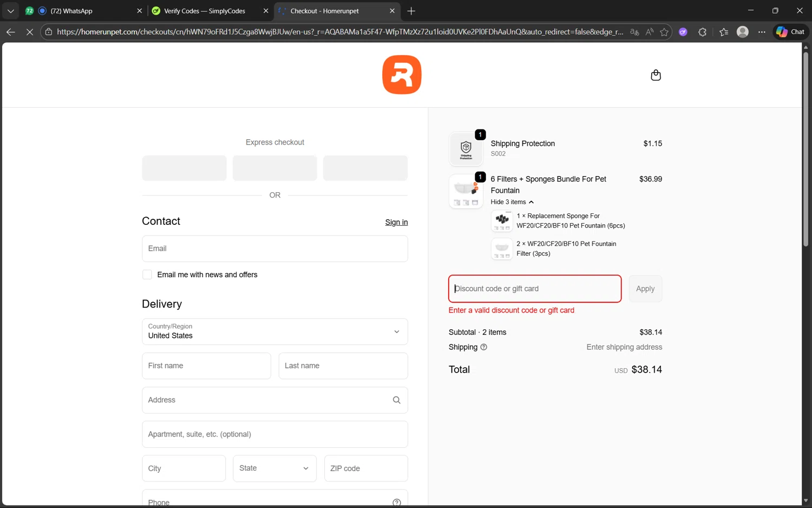Focus the First name field
The width and height of the screenshot is (812, 508).
point(206,366)
